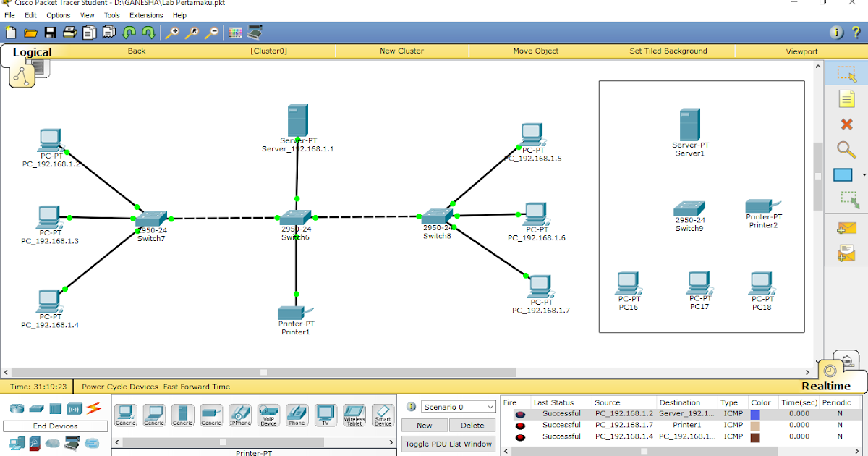Pick the IPPhone device
The image size is (868, 456).
(240, 415)
